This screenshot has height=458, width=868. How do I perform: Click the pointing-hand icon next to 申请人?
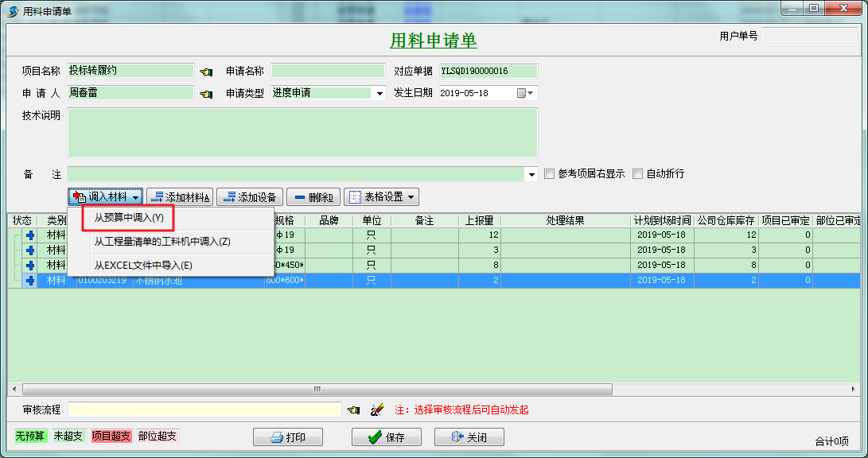205,93
